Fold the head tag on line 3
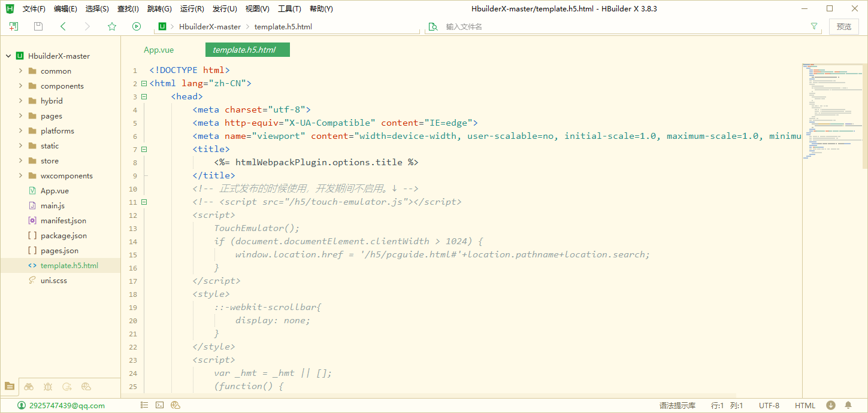868x413 pixels. tap(144, 97)
